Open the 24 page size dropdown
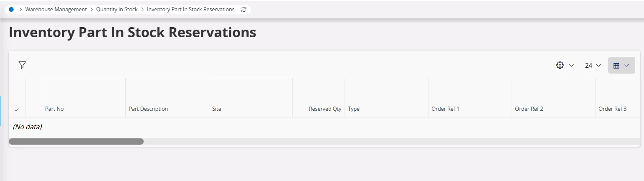The height and width of the screenshot is (181, 644). pos(593,65)
